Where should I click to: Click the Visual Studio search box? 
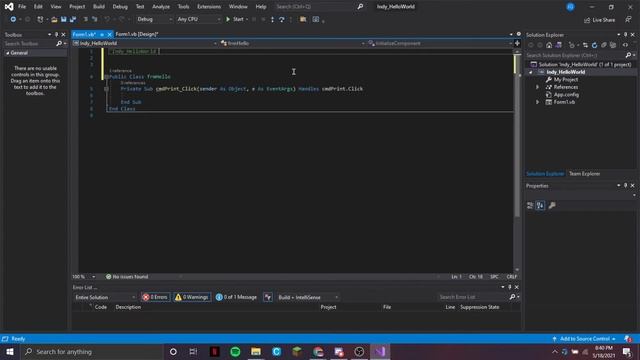pos(319,7)
